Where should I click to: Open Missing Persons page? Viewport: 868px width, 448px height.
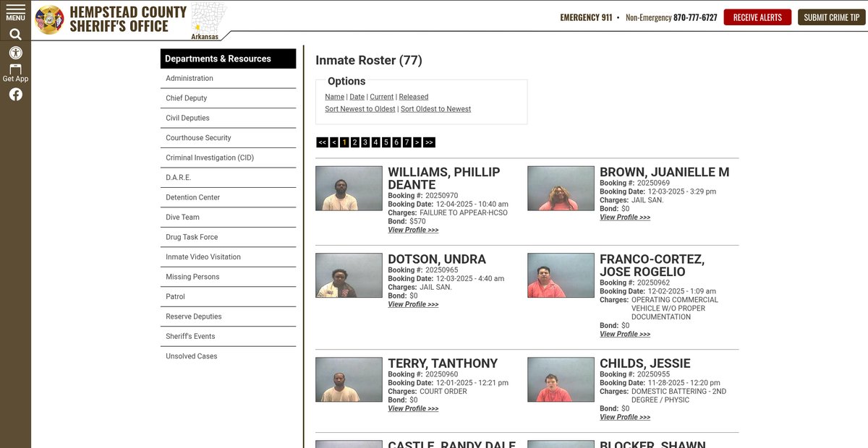tap(228, 277)
